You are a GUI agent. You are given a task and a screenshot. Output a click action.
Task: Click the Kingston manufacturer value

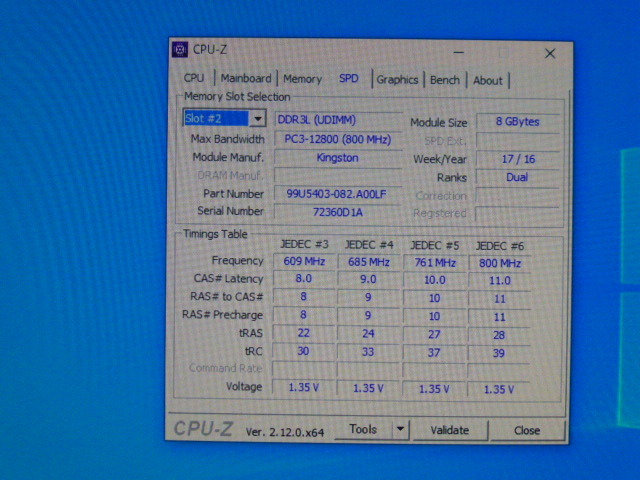[338, 158]
